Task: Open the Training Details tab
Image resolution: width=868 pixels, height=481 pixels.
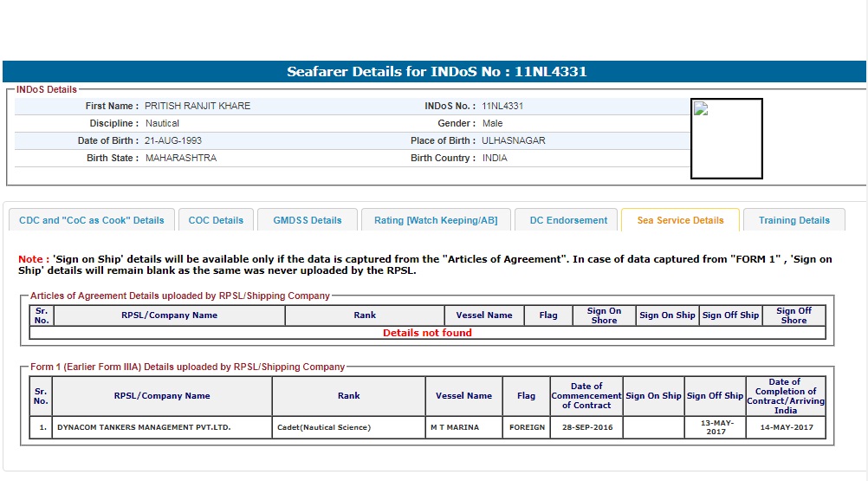Action: point(794,220)
